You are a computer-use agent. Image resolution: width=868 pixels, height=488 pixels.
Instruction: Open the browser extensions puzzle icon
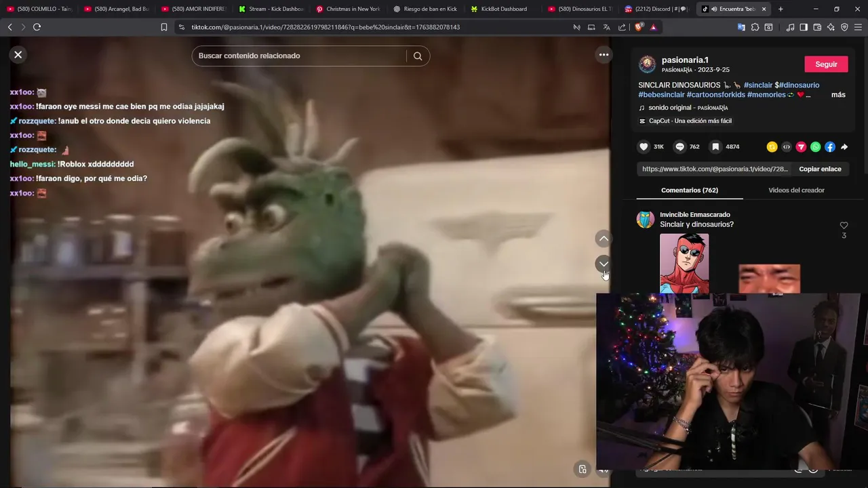point(755,27)
